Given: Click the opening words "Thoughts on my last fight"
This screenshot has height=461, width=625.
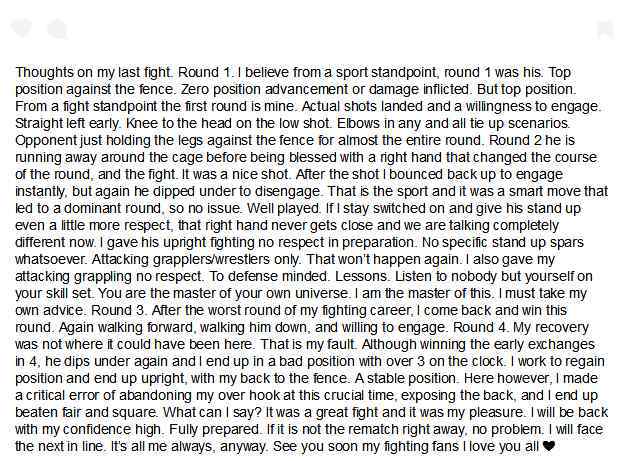Looking at the screenshot, I should coord(94,72).
